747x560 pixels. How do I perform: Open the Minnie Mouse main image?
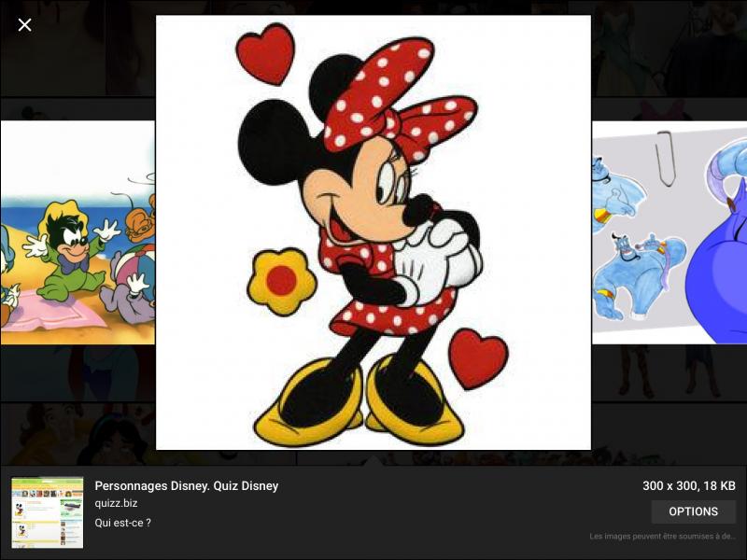point(373,232)
